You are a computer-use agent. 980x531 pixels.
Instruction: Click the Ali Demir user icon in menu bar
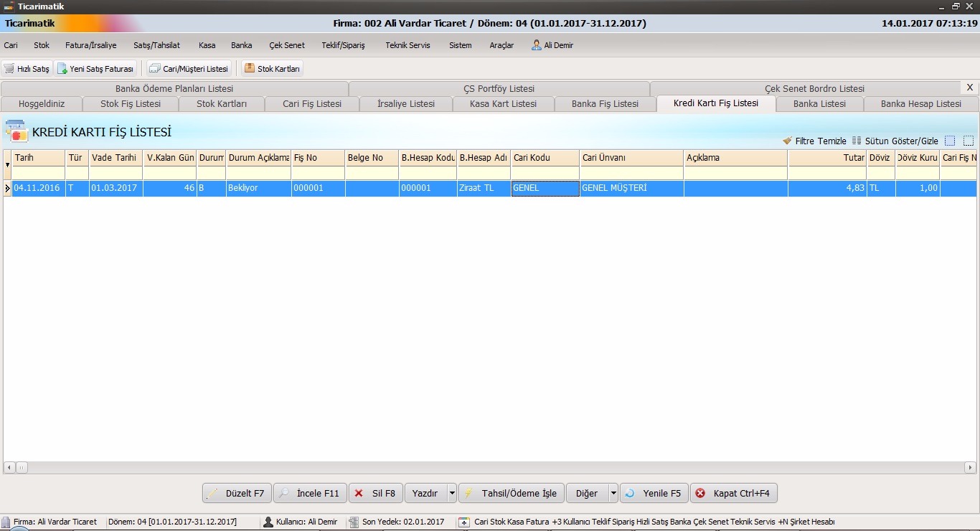point(536,45)
